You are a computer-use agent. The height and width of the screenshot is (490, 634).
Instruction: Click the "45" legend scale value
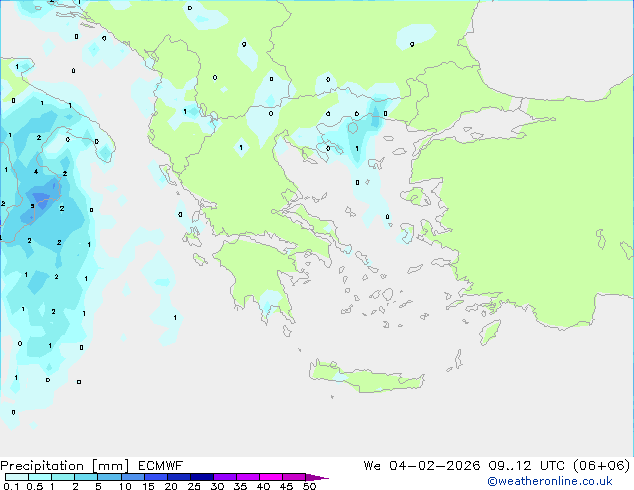[x=286, y=486]
